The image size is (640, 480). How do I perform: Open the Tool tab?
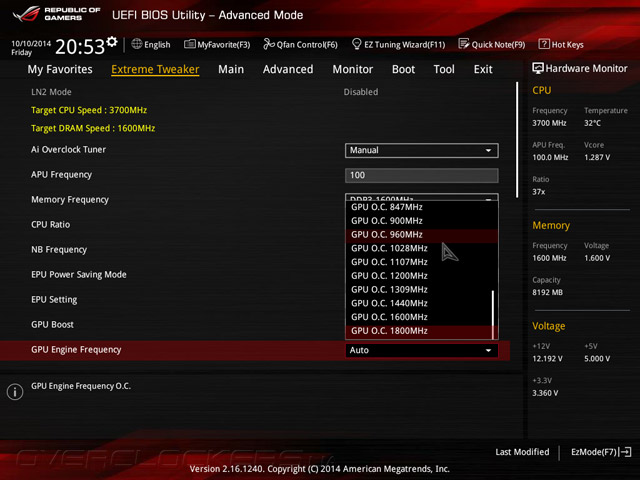coord(444,69)
